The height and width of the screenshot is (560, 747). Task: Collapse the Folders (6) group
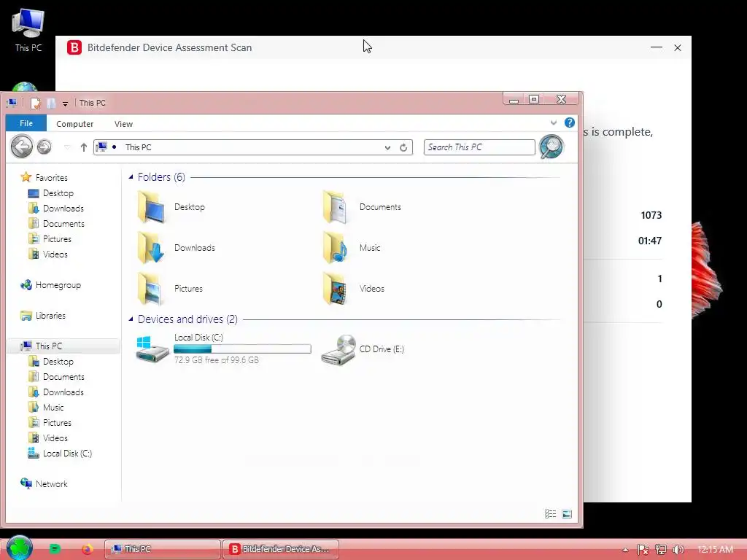tap(131, 177)
